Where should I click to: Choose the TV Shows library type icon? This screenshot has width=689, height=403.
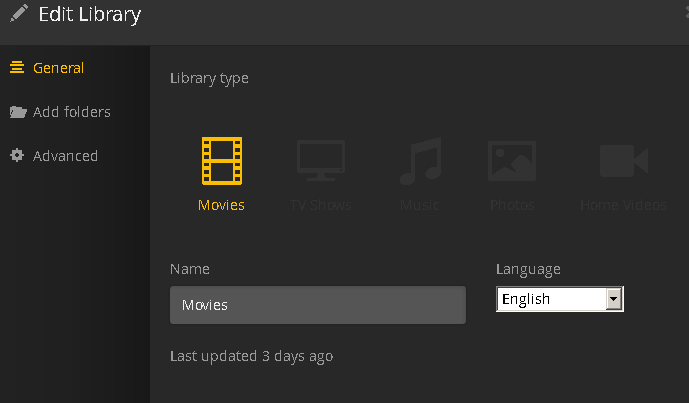(321, 160)
